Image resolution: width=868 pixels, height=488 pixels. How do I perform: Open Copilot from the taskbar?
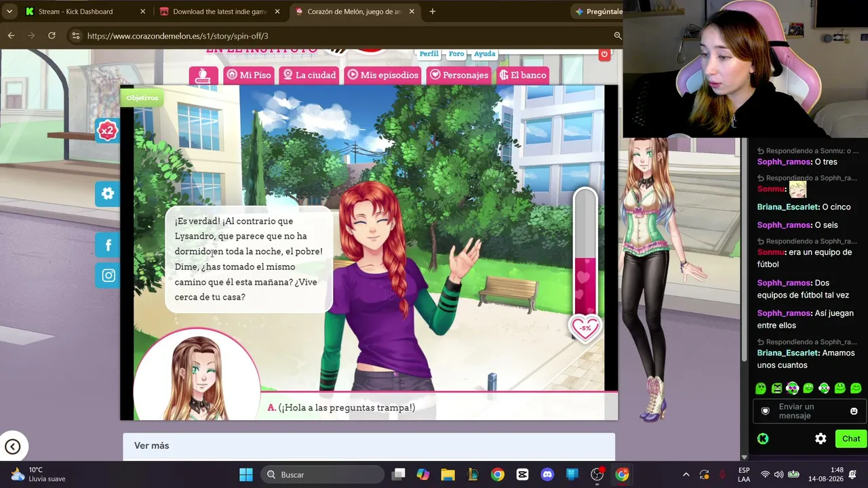(422, 474)
